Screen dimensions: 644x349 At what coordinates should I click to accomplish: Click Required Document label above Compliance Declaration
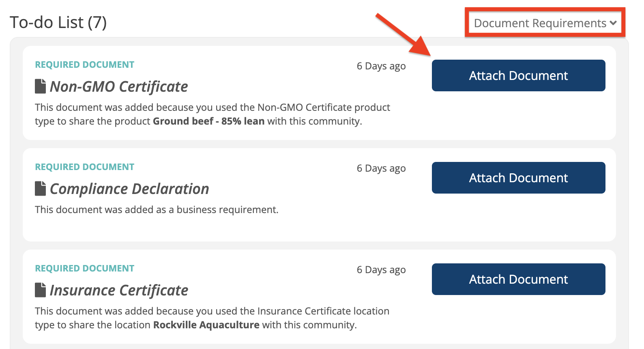[x=84, y=167]
